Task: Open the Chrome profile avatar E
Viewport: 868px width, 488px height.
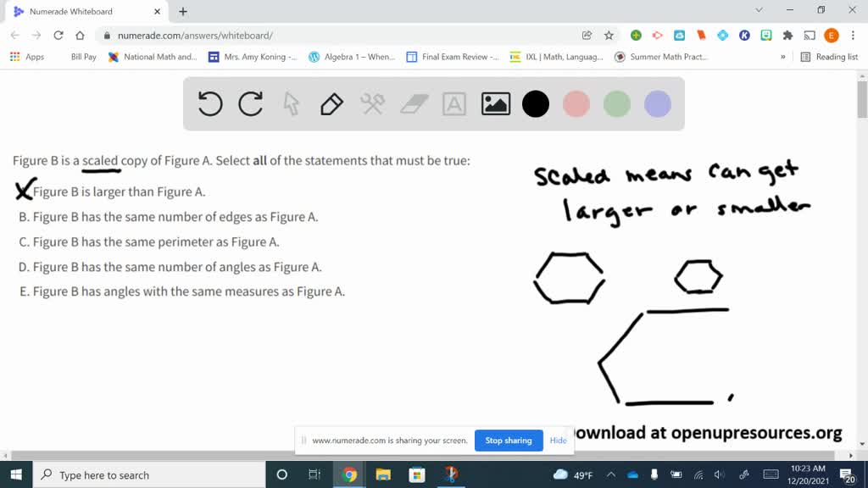Action: pos(831,36)
